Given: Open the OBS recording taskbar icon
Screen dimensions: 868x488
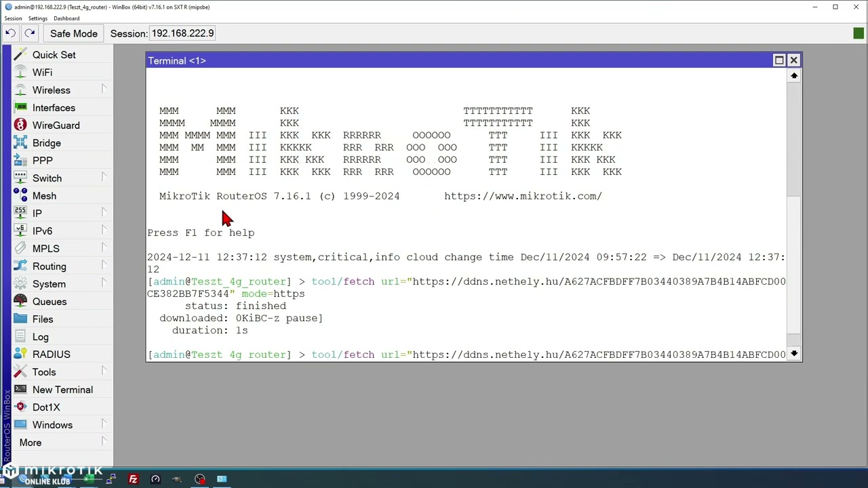Looking at the screenshot, I should (x=199, y=479).
